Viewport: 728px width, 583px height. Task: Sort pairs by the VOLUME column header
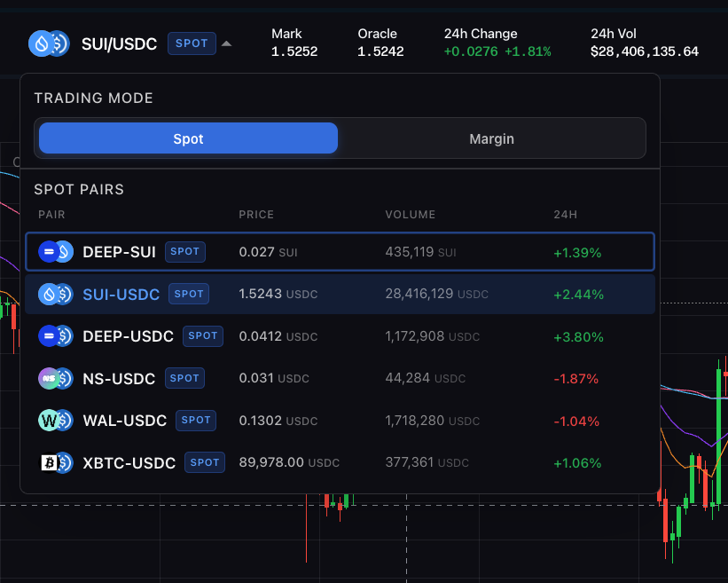[411, 215]
